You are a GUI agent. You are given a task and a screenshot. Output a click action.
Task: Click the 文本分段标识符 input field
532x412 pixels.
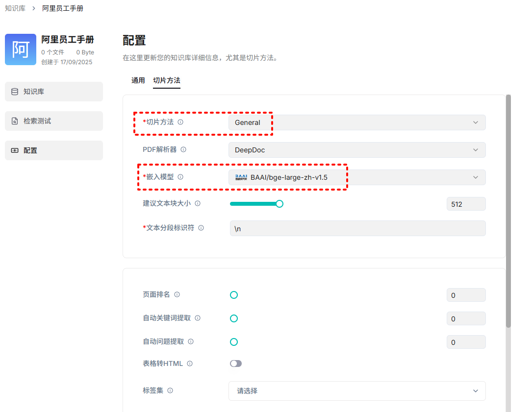(357, 228)
